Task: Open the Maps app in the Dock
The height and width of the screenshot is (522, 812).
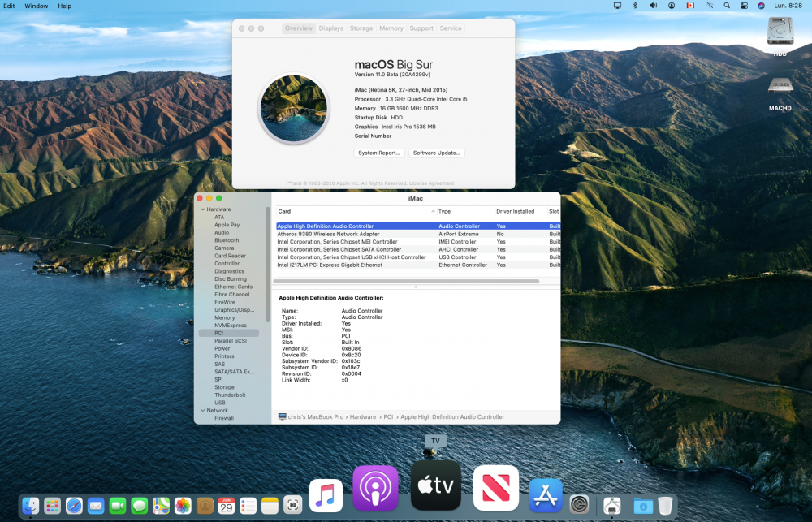Action: pos(161,506)
